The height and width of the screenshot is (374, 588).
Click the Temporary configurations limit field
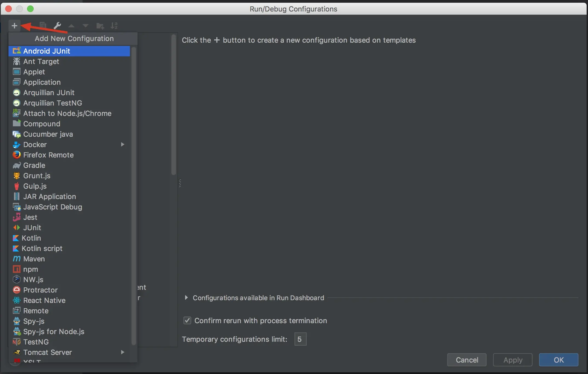300,339
